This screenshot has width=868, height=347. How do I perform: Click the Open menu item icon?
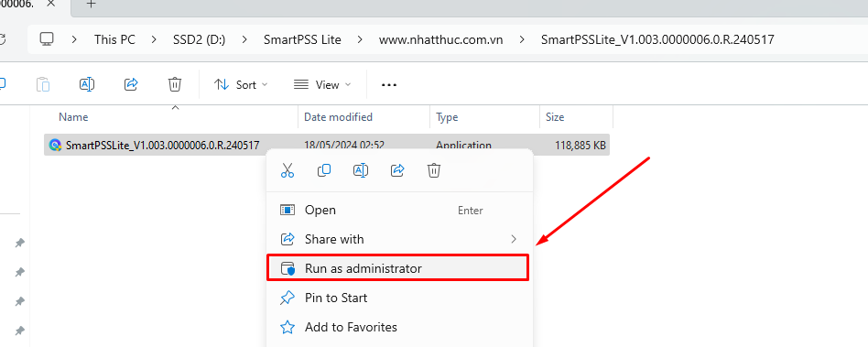pyautogui.click(x=288, y=211)
